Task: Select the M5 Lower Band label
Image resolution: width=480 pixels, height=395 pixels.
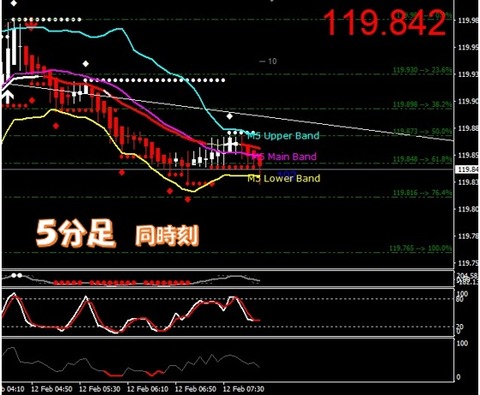Action: pyautogui.click(x=284, y=178)
